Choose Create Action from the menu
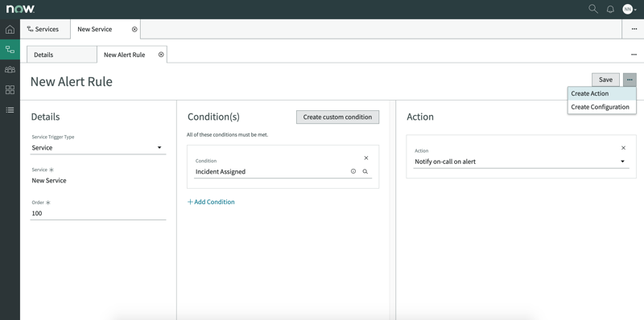Screen dimensions: 644x320 (x=601, y=93)
